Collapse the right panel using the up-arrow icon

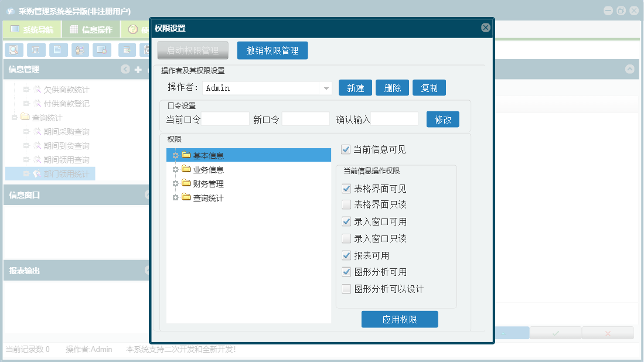tap(629, 69)
